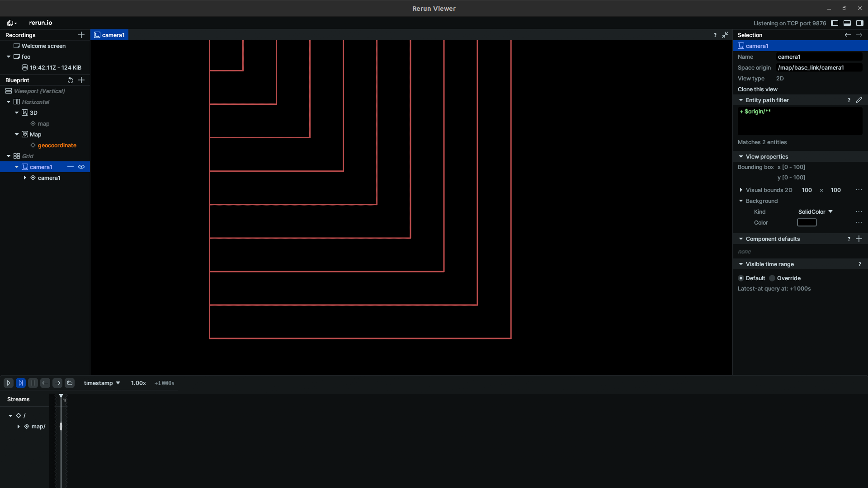Click Clone this view
The height and width of the screenshot is (488, 868).
coord(757,89)
